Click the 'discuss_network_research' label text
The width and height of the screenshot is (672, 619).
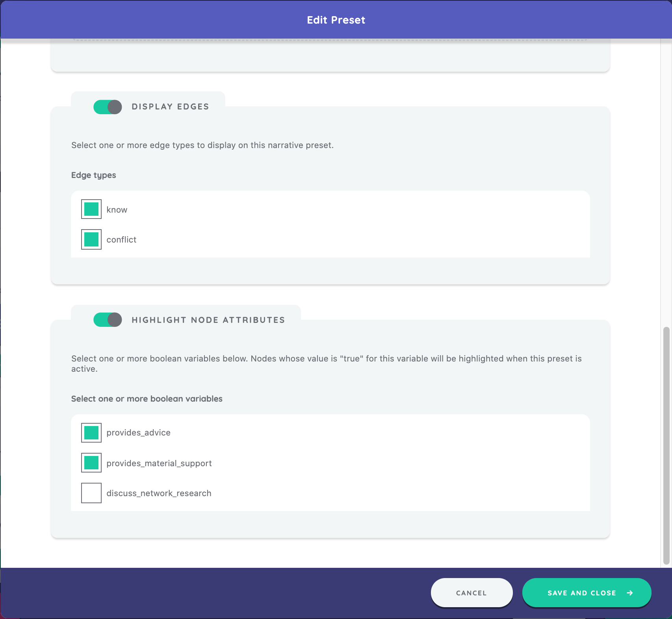[x=159, y=493]
